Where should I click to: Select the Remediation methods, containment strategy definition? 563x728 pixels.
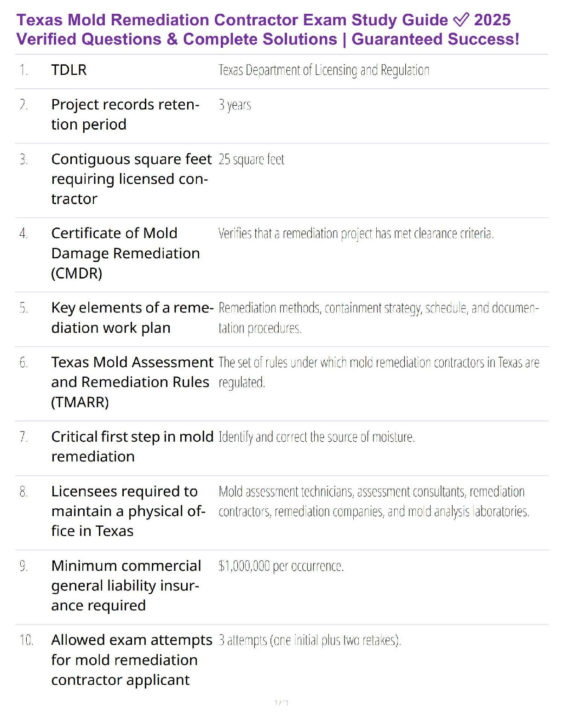379,318
